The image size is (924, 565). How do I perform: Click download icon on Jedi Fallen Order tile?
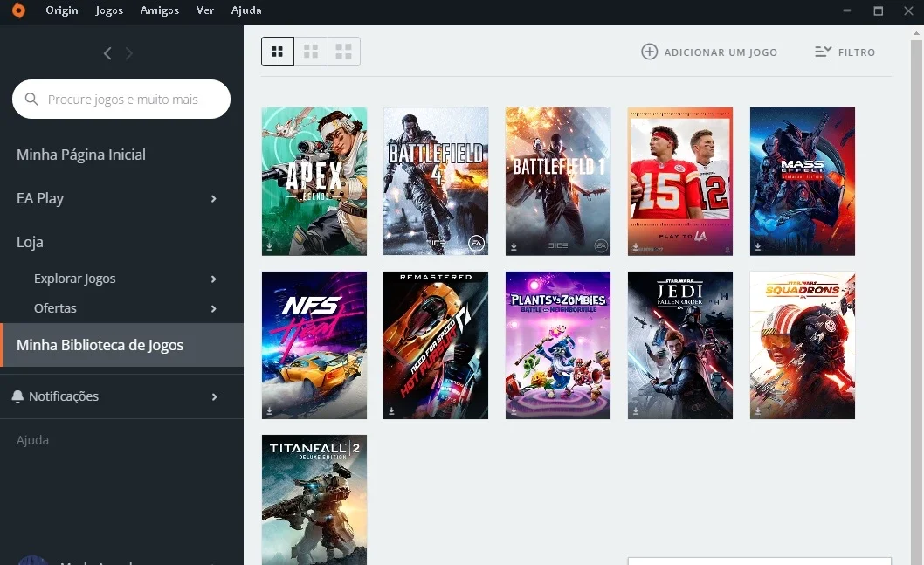pos(636,410)
